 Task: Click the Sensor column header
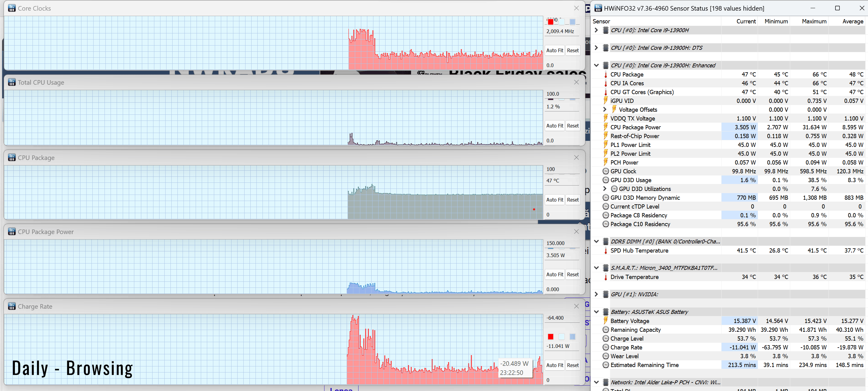pyautogui.click(x=656, y=21)
